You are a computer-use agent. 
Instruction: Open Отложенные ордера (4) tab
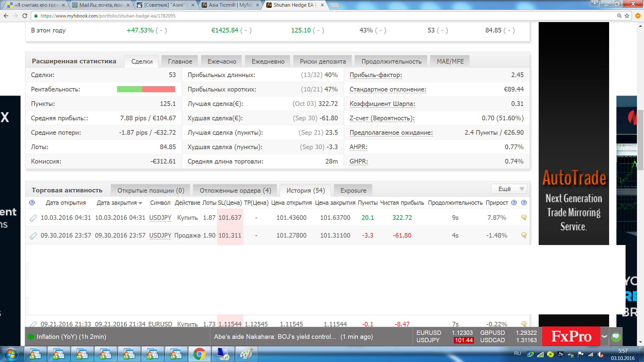(235, 190)
